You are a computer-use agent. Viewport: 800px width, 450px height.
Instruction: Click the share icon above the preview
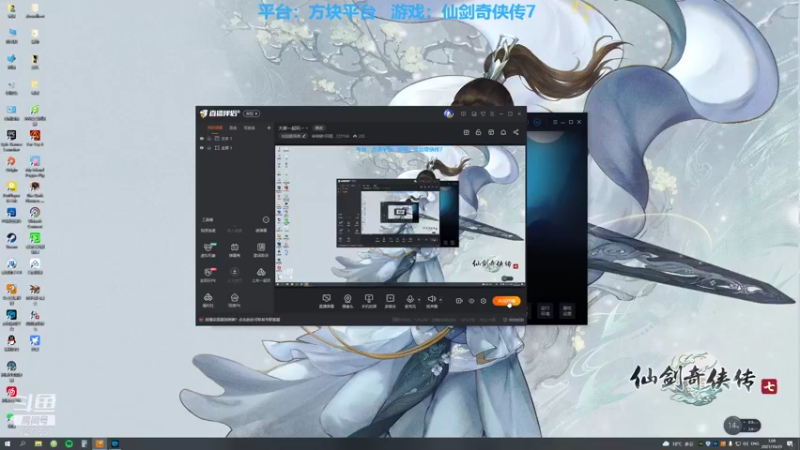(x=516, y=132)
